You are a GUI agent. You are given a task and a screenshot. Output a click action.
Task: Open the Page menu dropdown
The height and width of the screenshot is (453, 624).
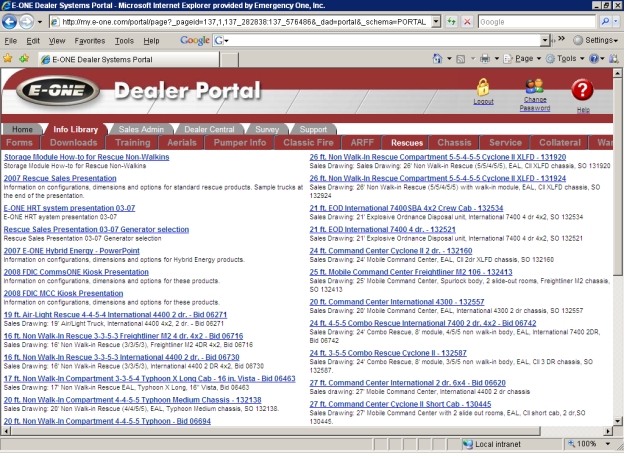(x=522, y=59)
